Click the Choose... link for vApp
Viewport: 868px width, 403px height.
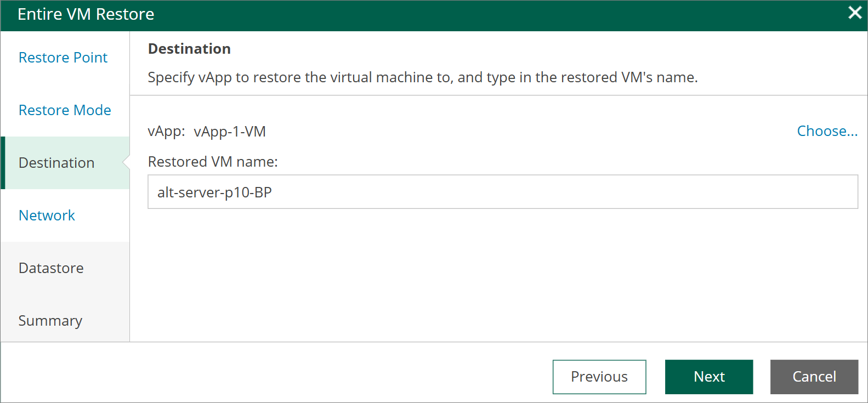[x=827, y=131]
